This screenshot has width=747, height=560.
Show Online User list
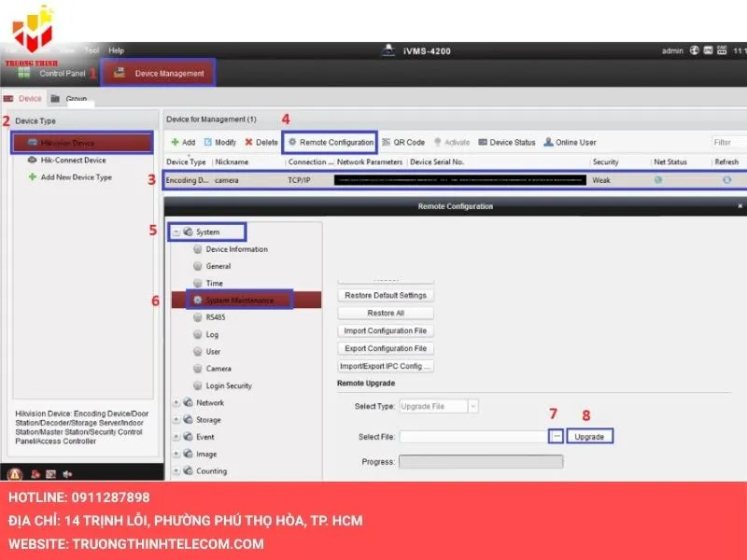tap(548, 143)
